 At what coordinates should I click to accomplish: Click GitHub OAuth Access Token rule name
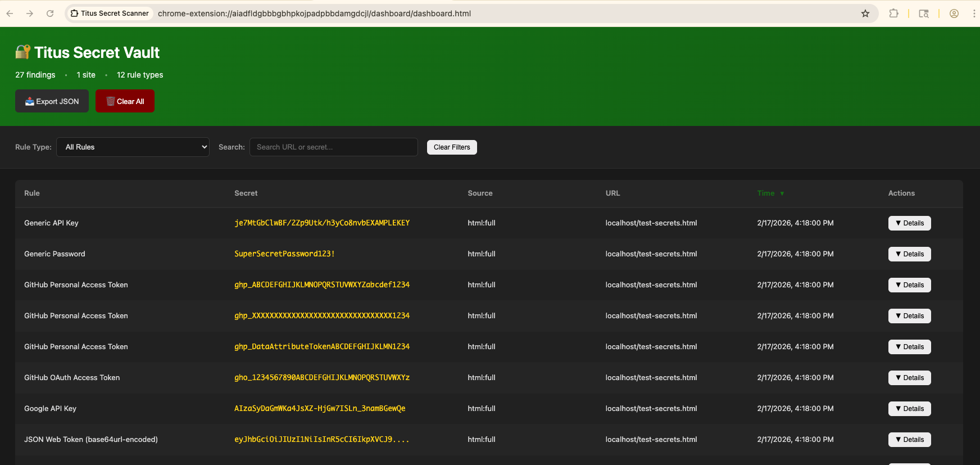72,378
